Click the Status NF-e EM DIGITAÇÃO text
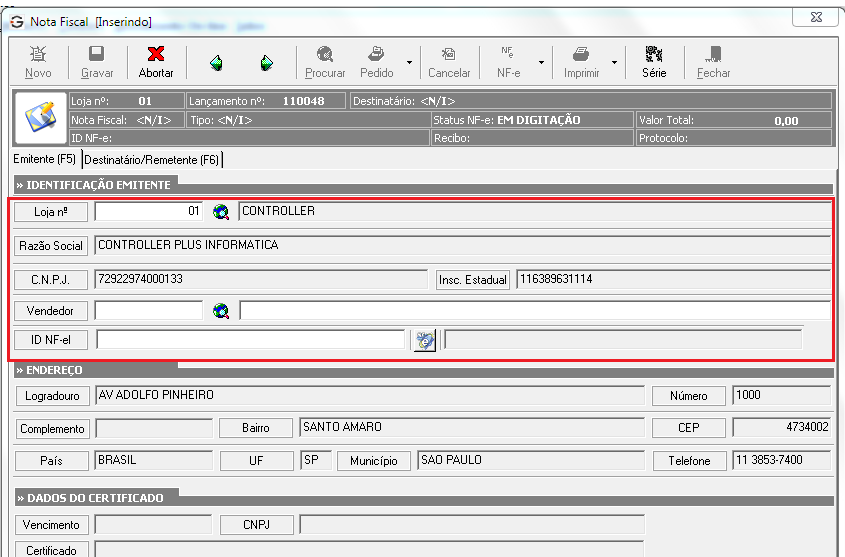The image size is (845, 557). pos(507,120)
